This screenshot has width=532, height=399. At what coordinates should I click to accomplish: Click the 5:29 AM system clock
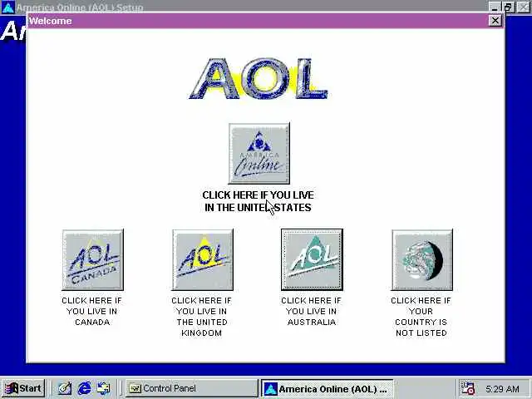pyautogui.click(x=502, y=388)
